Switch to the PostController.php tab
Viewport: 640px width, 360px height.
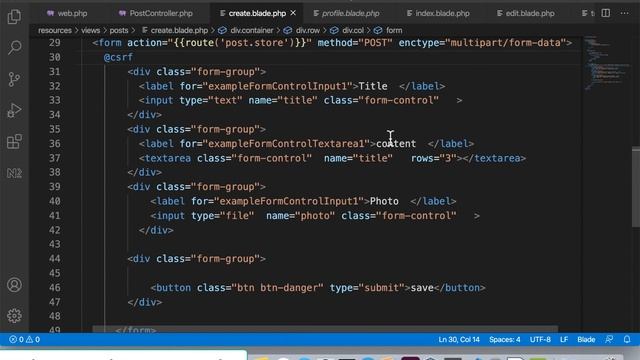click(156, 13)
